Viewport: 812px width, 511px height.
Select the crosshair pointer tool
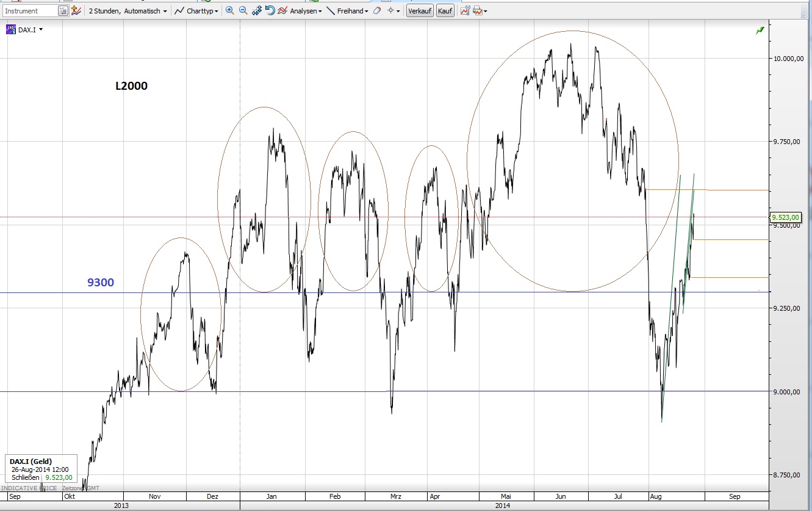pos(390,10)
